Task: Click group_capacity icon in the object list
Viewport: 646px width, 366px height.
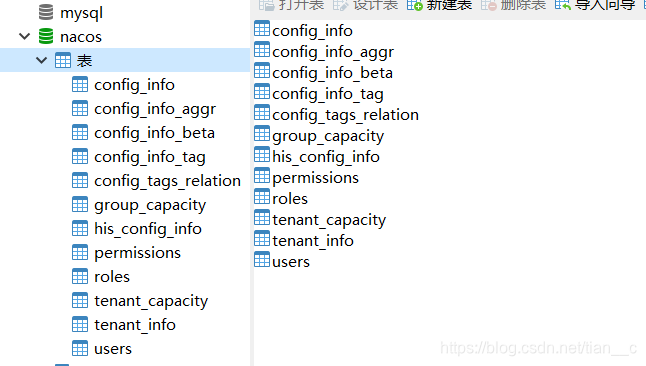Action: pos(262,134)
